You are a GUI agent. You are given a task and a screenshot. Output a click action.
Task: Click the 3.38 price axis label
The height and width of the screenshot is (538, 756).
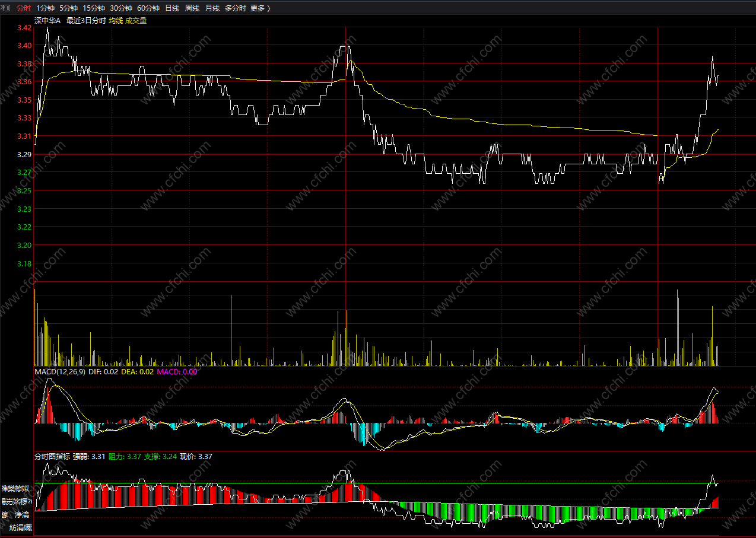(24, 63)
